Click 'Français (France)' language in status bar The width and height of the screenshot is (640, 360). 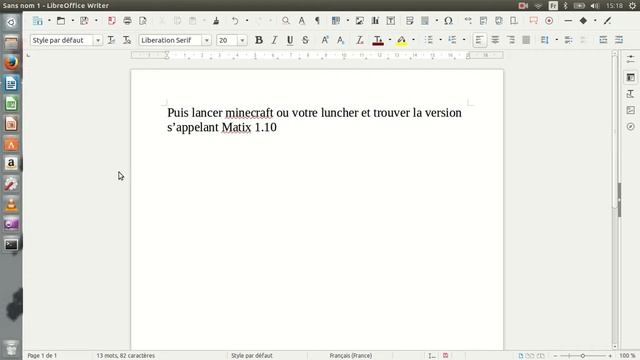[351, 356]
